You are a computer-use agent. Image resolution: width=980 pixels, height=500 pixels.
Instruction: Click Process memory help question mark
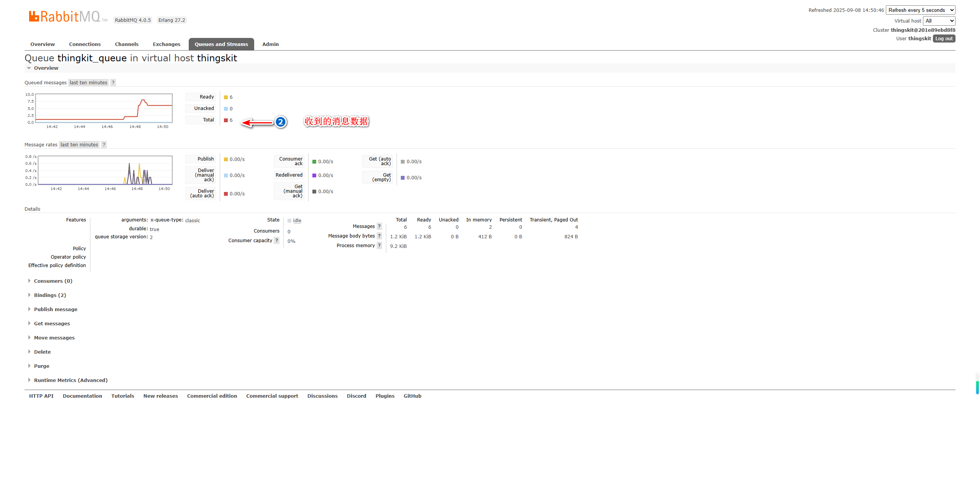pos(379,246)
